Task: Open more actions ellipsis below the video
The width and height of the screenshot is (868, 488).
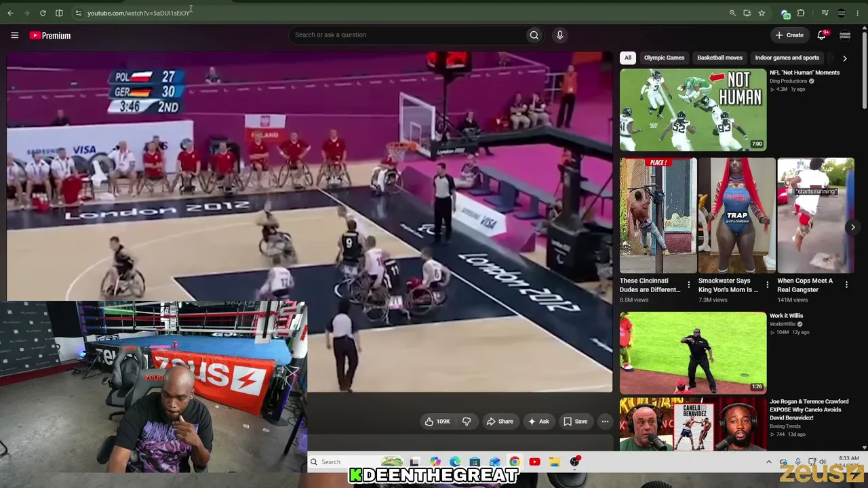Action: coord(605,422)
